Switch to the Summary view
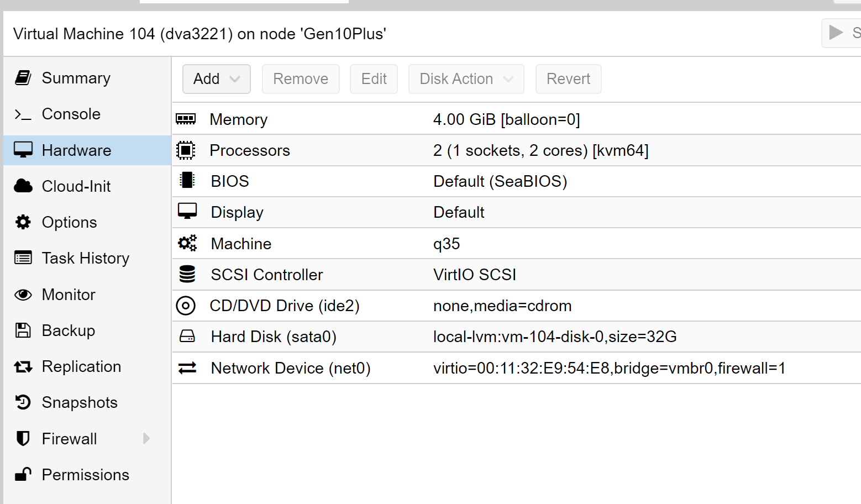The height and width of the screenshot is (504, 861). [76, 77]
